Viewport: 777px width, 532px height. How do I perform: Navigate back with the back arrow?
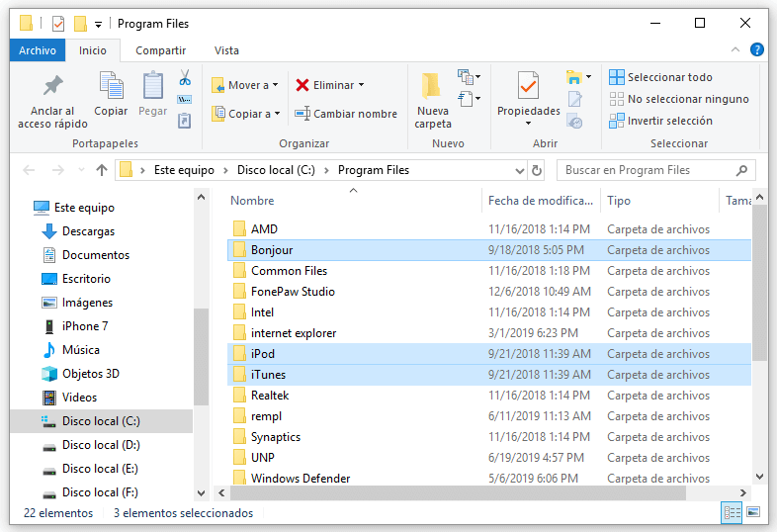pyautogui.click(x=29, y=170)
